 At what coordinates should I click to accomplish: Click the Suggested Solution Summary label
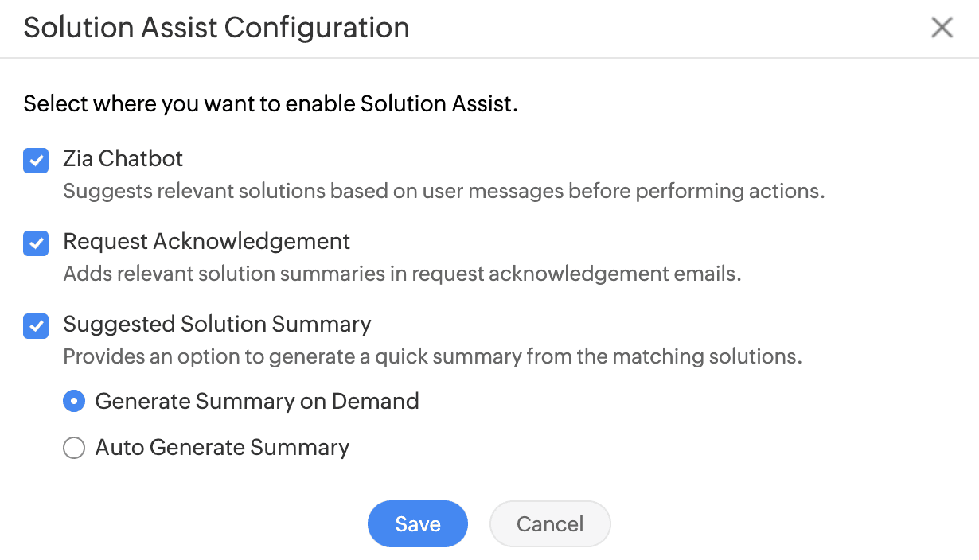(217, 324)
